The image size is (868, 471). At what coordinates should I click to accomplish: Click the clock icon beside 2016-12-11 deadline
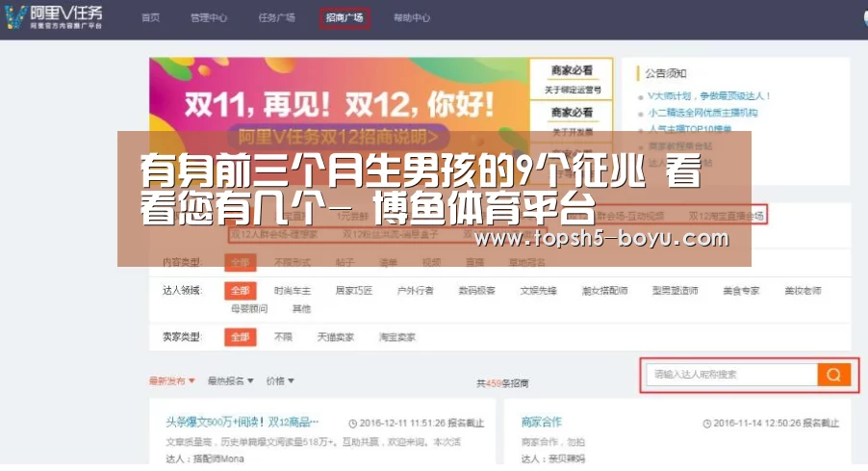coord(352,424)
